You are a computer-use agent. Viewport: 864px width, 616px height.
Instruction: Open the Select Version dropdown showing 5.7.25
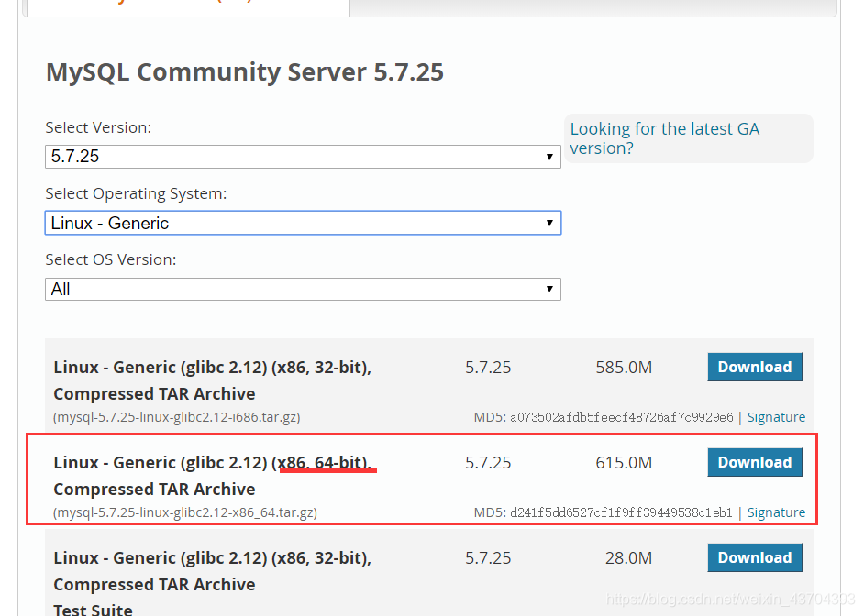303,157
